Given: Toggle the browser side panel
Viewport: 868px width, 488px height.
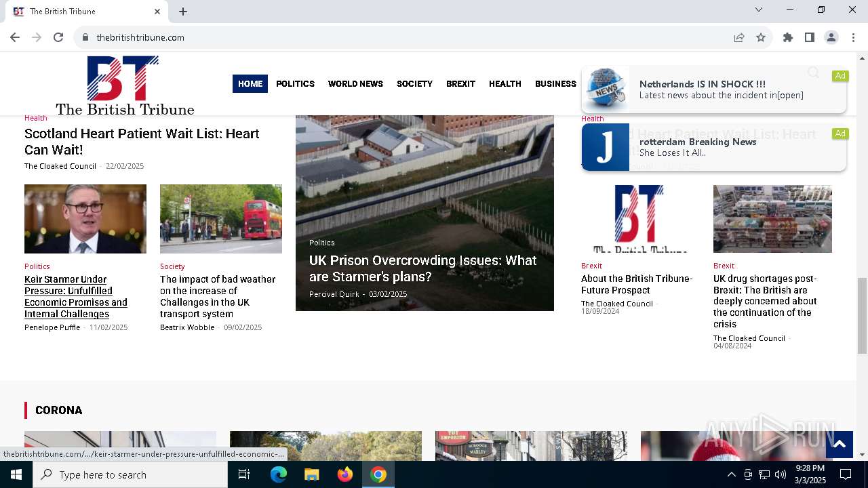Looking at the screenshot, I should [x=810, y=37].
